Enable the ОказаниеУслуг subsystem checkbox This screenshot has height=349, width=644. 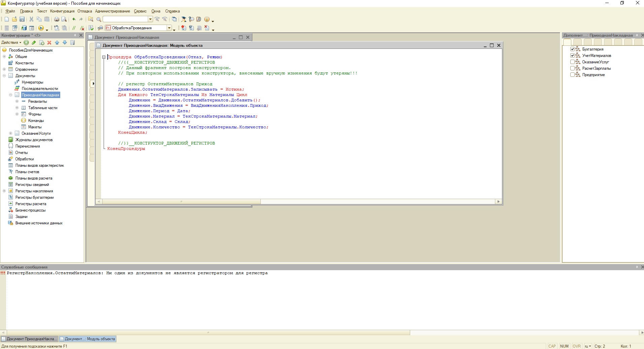[572, 62]
